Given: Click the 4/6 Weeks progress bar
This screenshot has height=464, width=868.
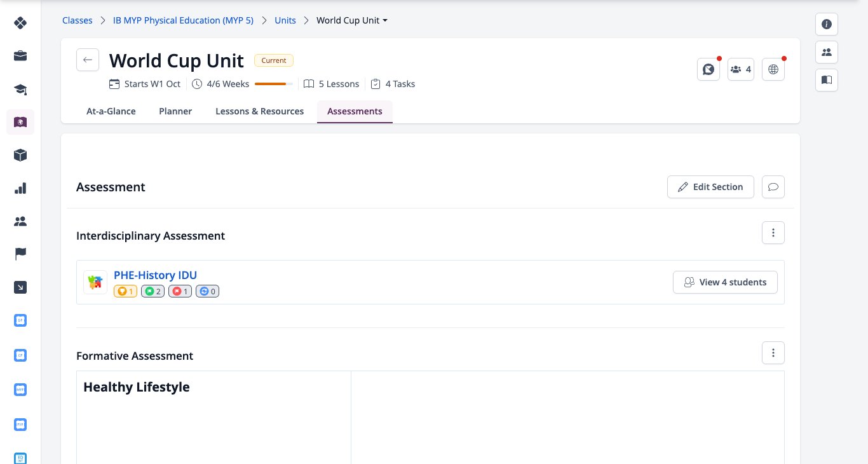Looking at the screenshot, I should point(274,84).
